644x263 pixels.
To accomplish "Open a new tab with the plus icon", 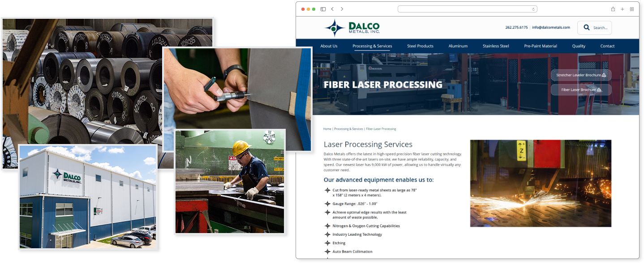I will [623, 8].
